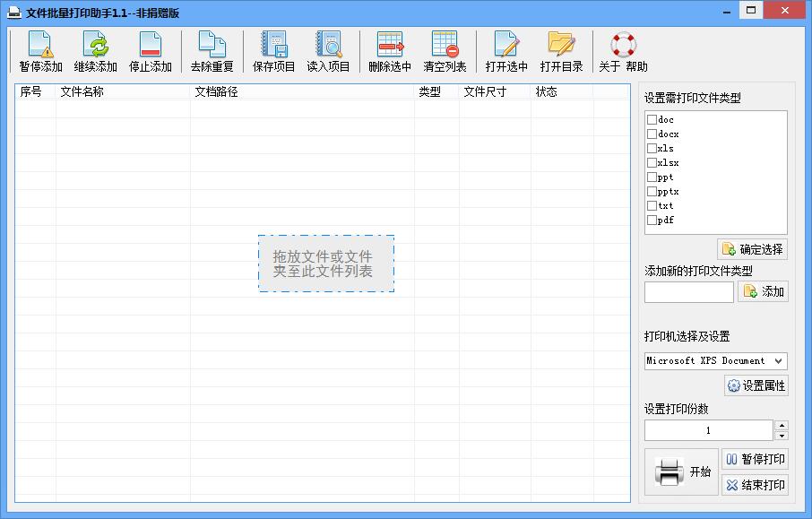Screen dimensions: 812x519
Task: Click the 确定选择 confirm selection button
Action: pyautogui.click(x=752, y=249)
